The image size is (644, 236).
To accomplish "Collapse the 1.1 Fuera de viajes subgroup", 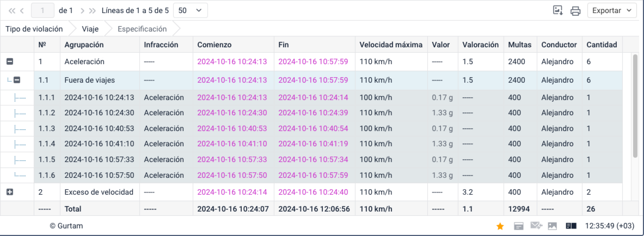I will pyautogui.click(x=17, y=80).
